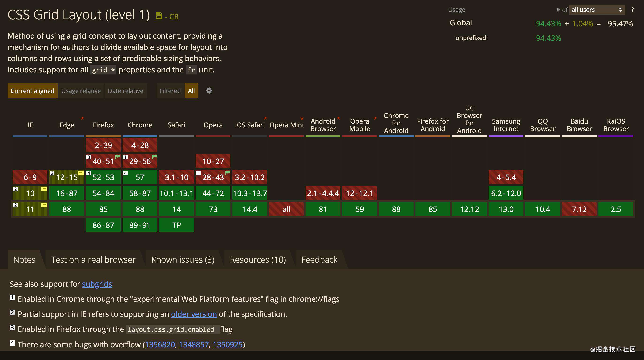Click the Firefox column header
The width and height of the screenshot is (644, 360).
point(103,125)
